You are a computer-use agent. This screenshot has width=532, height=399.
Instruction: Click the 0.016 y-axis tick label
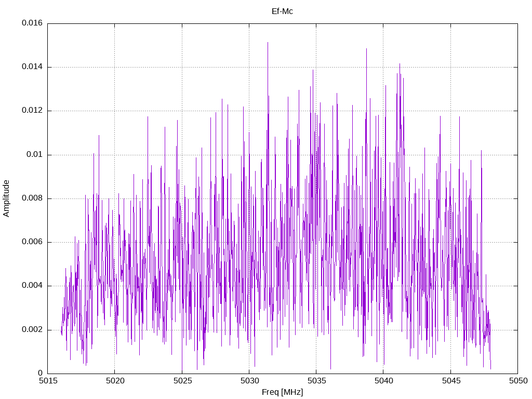pyautogui.click(x=32, y=23)
